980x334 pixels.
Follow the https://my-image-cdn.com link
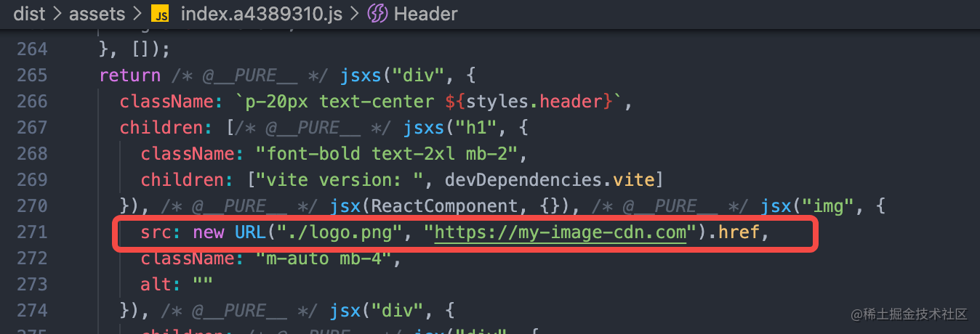(x=561, y=232)
